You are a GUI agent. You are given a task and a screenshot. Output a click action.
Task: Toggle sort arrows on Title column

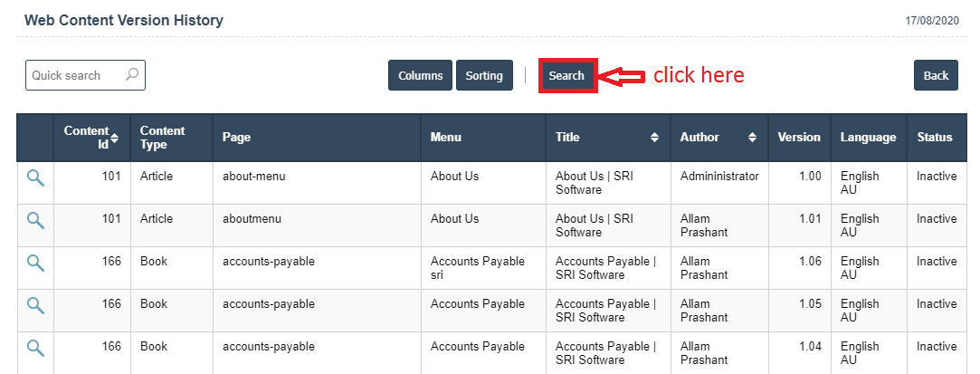tap(654, 138)
